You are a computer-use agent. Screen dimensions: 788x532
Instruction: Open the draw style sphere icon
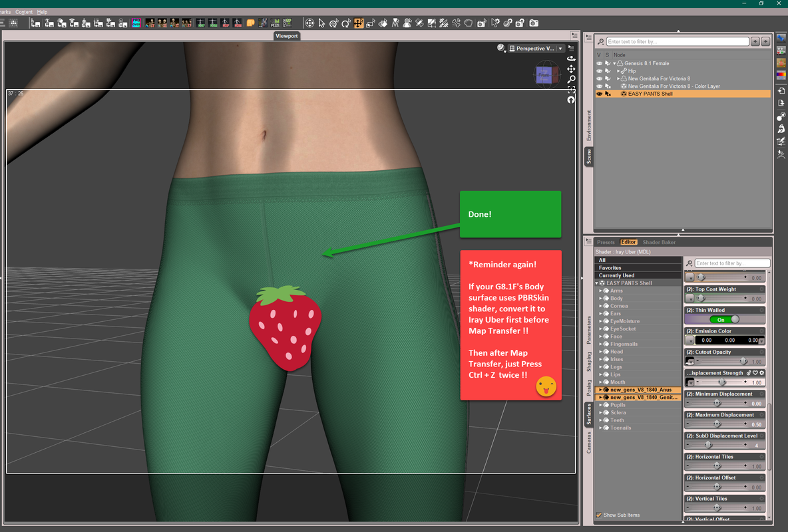coord(501,49)
